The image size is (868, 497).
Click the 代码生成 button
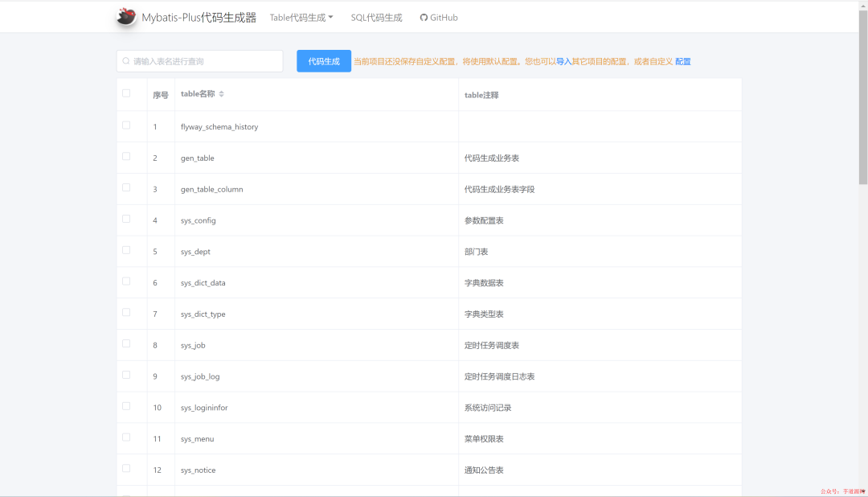(x=323, y=61)
